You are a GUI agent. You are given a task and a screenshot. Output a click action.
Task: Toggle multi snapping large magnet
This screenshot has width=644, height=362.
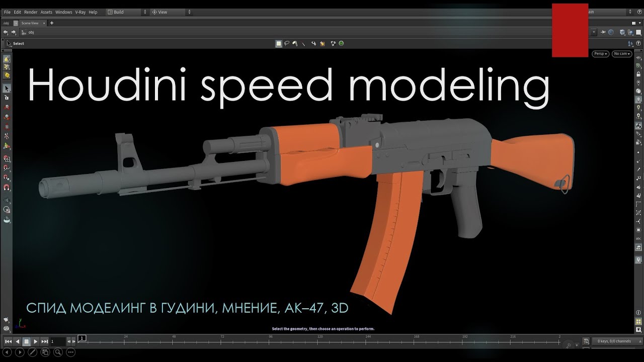click(7, 188)
